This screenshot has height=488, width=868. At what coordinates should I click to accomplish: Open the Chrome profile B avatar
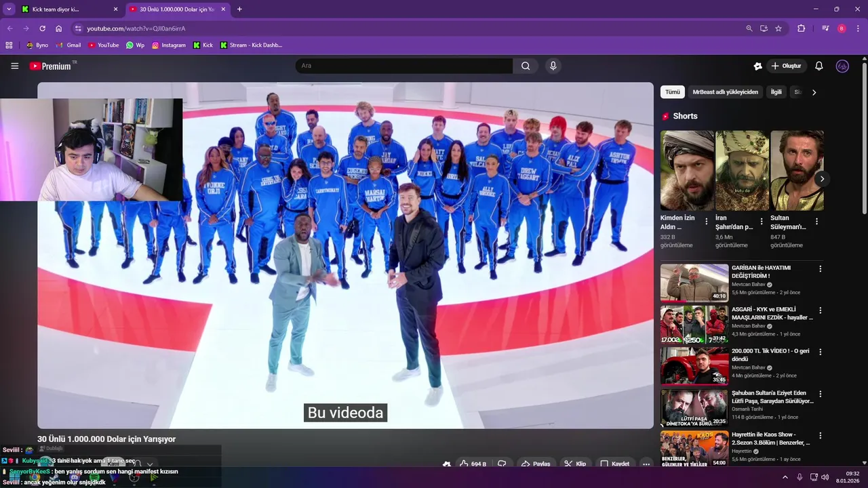point(842,28)
